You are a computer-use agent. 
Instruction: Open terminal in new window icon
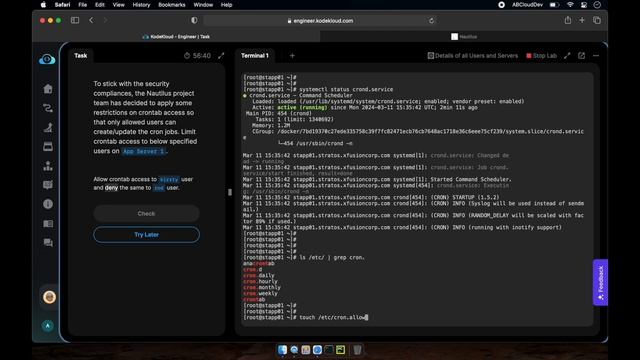click(582, 56)
